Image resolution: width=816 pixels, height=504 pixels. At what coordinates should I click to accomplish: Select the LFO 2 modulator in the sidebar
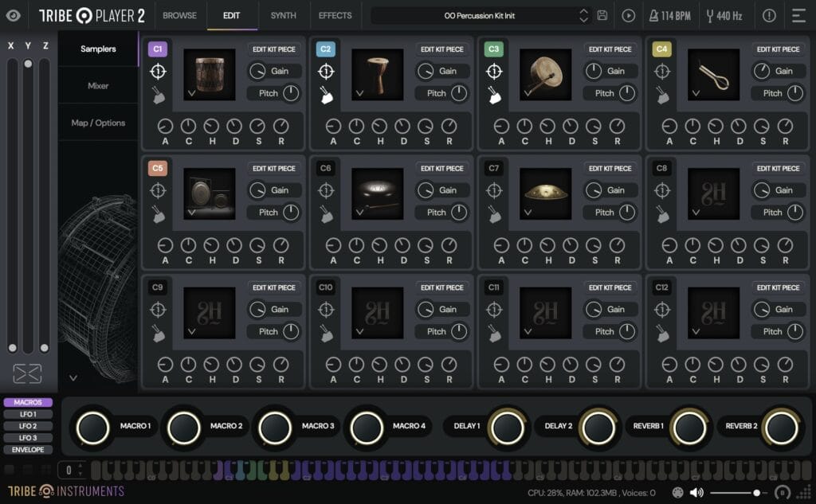pyautogui.click(x=27, y=426)
